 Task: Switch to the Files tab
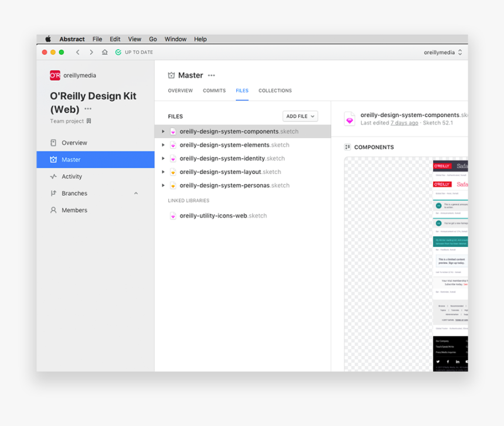click(x=242, y=91)
